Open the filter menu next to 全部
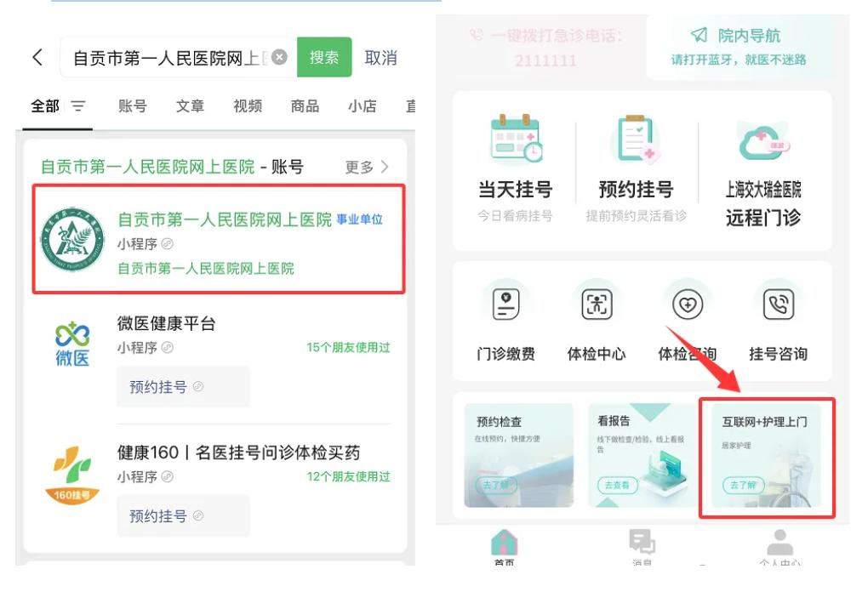The image size is (868, 592). 78,105
